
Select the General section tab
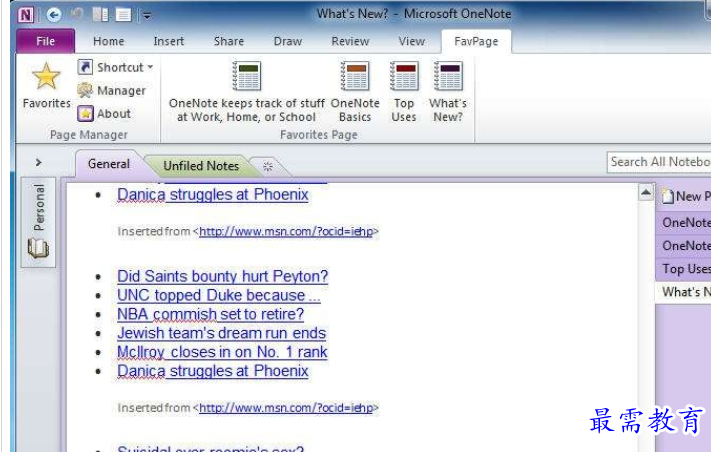pos(109,164)
